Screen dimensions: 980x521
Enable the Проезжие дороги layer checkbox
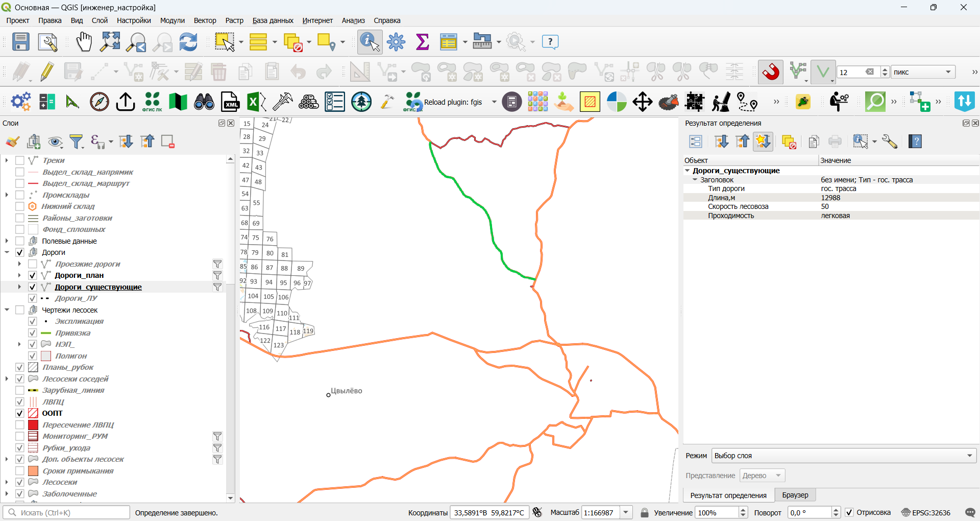click(x=33, y=264)
